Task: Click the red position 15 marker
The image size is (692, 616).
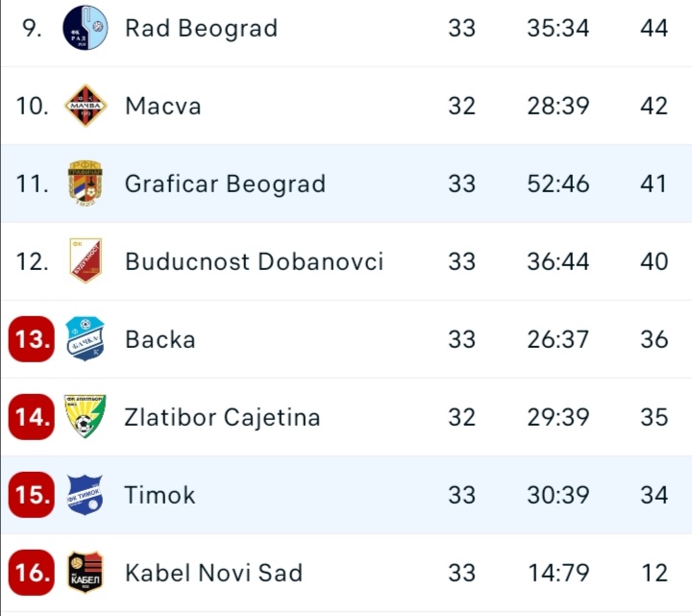Action: point(32,495)
